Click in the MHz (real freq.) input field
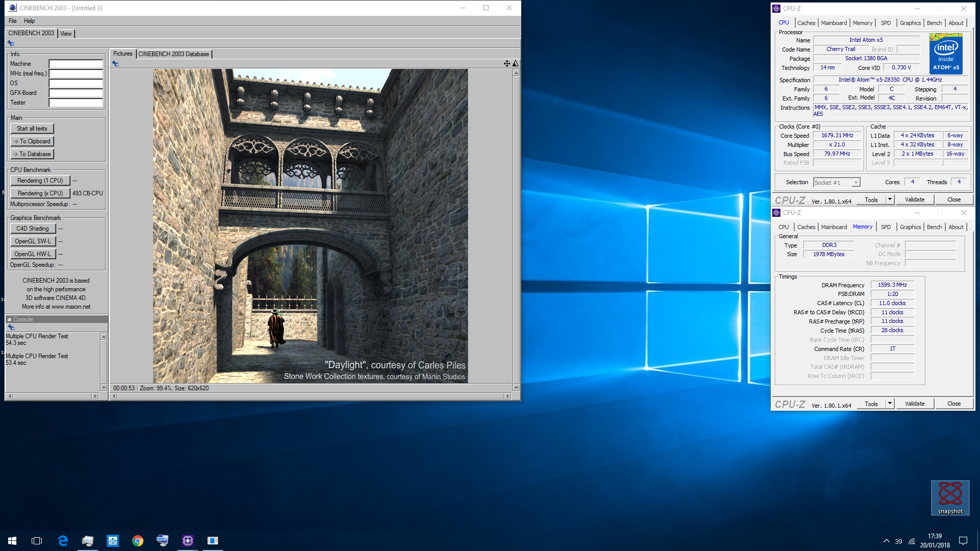Screen dimensions: 980x551 [76, 73]
